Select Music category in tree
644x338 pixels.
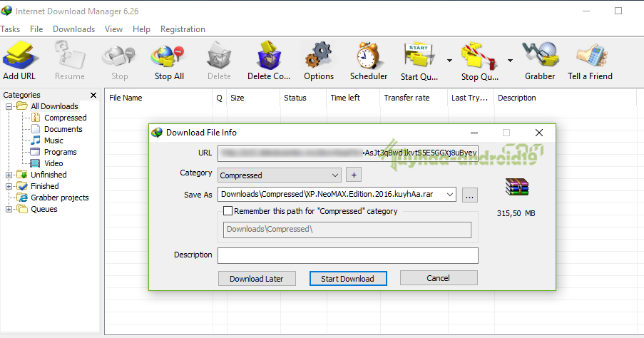(x=53, y=140)
